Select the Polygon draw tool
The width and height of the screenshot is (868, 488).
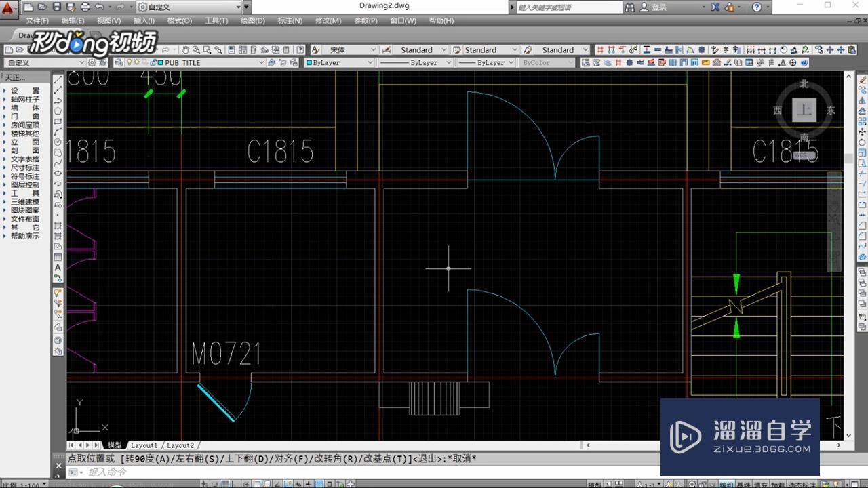click(58, 110)
